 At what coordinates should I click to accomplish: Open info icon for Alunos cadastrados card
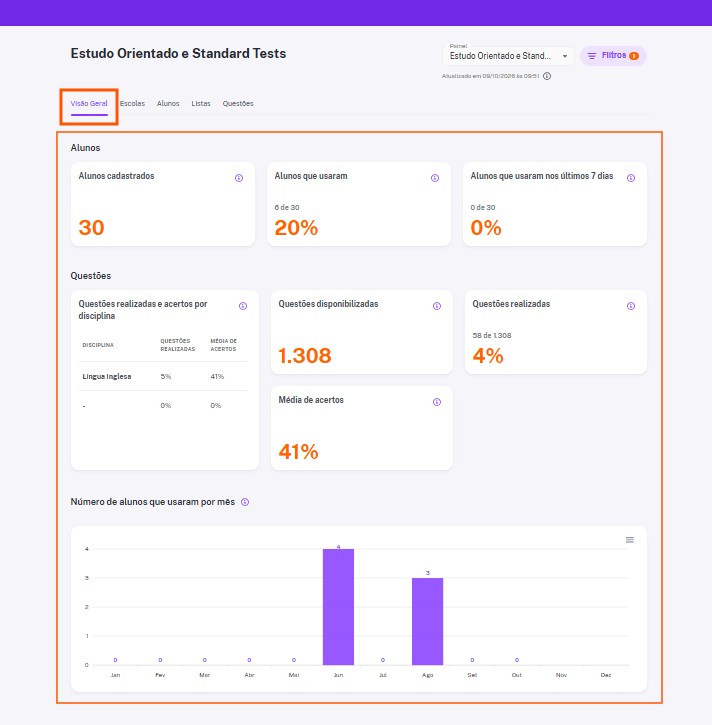point(239,178)
